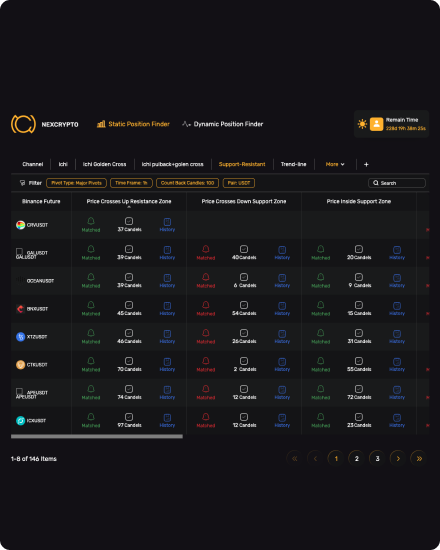Click the Search input field

pyautogui.click(x=397, y=183)
